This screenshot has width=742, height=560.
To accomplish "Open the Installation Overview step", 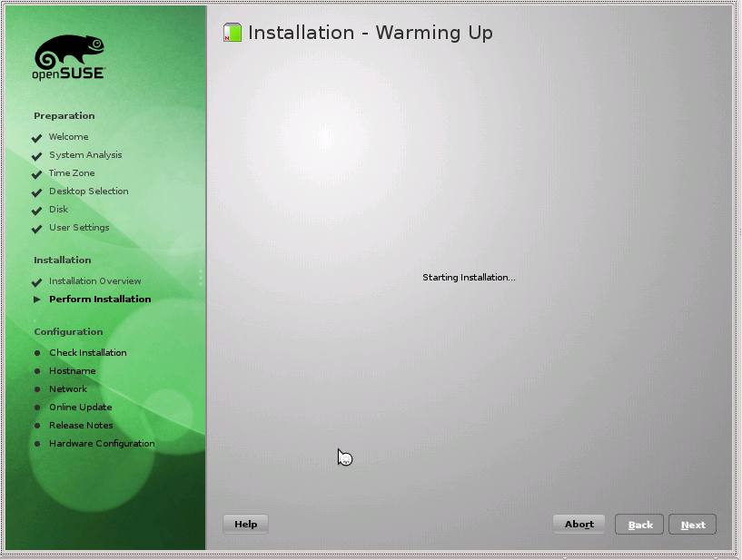I will tap(95, 281).
